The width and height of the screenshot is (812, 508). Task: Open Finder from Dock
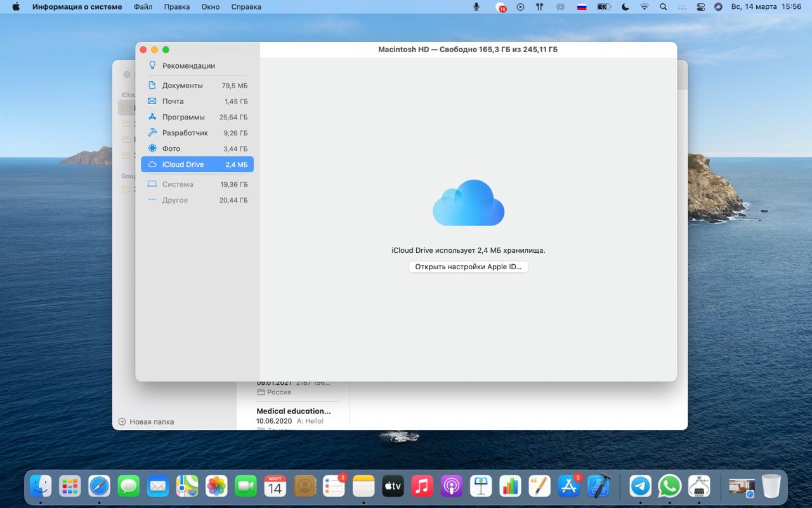tap(41, 486)
